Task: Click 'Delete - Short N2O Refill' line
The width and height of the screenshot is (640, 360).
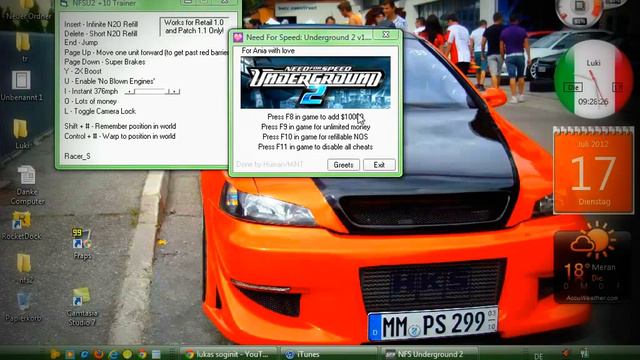Action: pyautogui.click(x=100, y=34)
